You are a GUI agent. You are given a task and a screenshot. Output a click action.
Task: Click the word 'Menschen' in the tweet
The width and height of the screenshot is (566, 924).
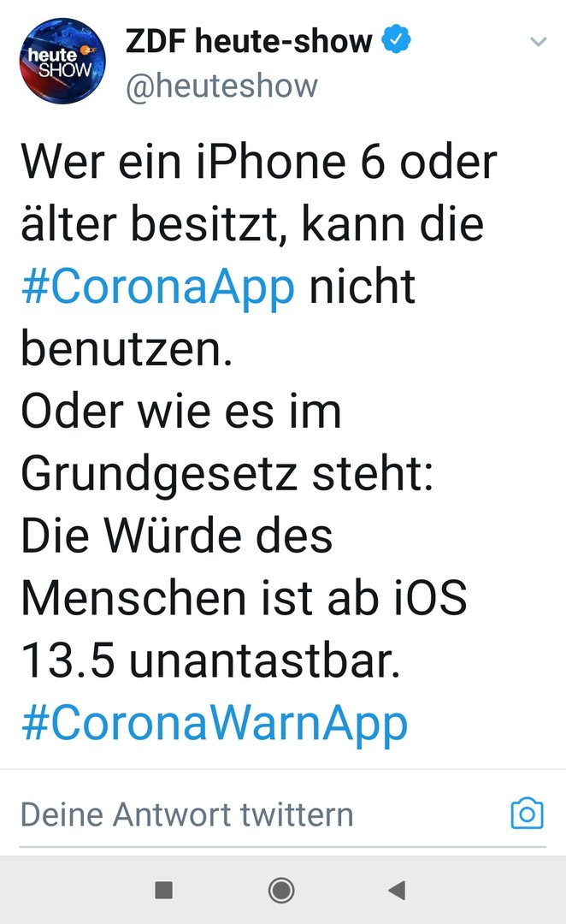133,598
